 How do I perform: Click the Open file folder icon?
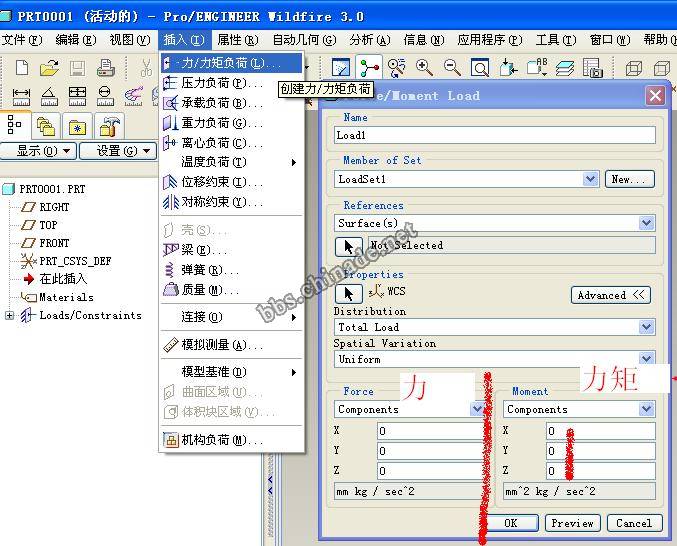pos(49,68)
